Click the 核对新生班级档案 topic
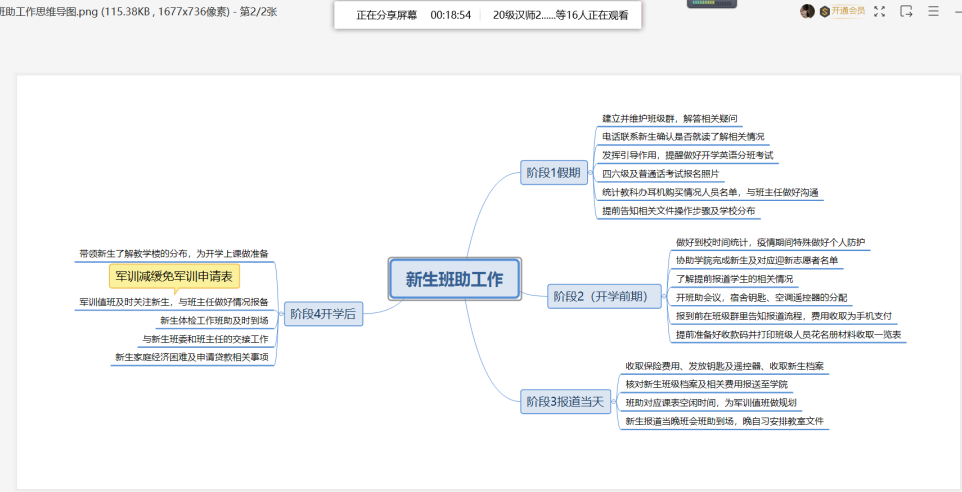962x492 pixels. coord(706,384)
